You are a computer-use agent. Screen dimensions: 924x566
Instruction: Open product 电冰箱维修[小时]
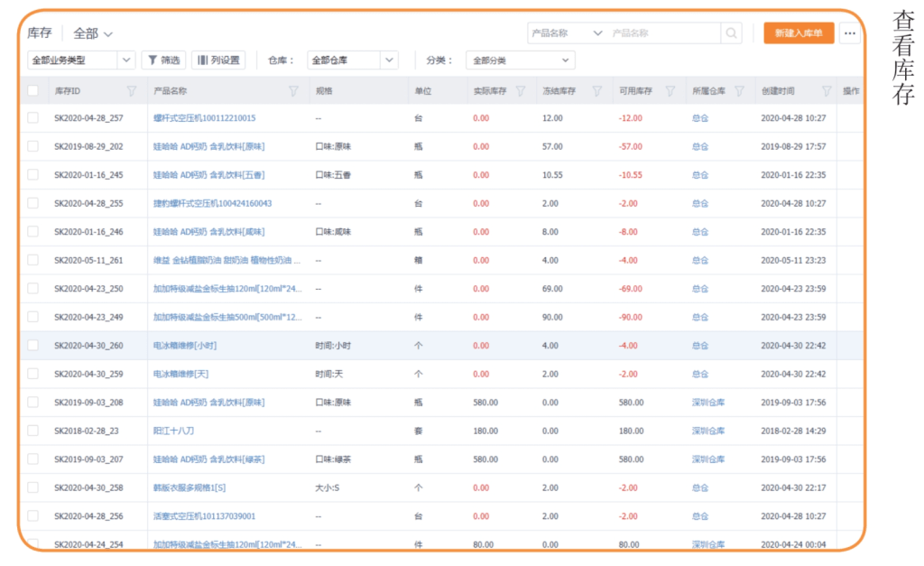[184, 346]
